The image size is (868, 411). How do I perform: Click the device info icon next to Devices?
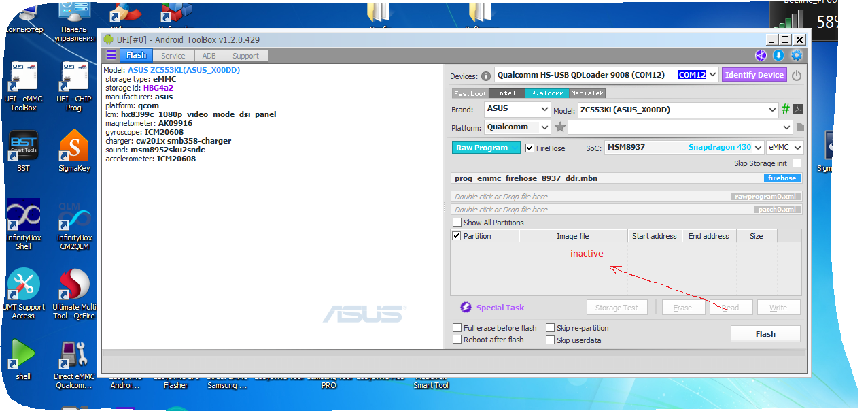tap(486, 76)
